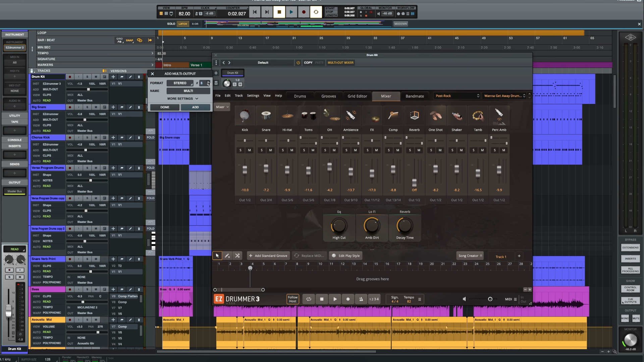Solo the Kick mixer channel

tap(240, 150)
